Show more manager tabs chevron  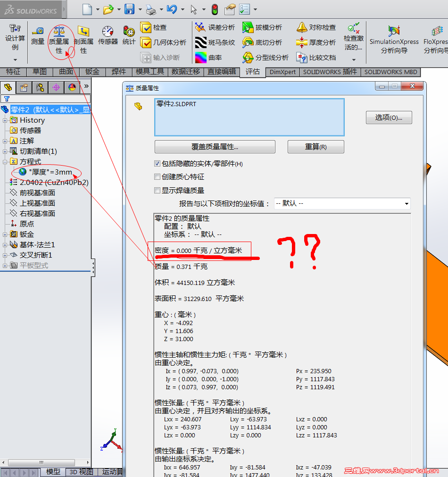coord(86,86)
